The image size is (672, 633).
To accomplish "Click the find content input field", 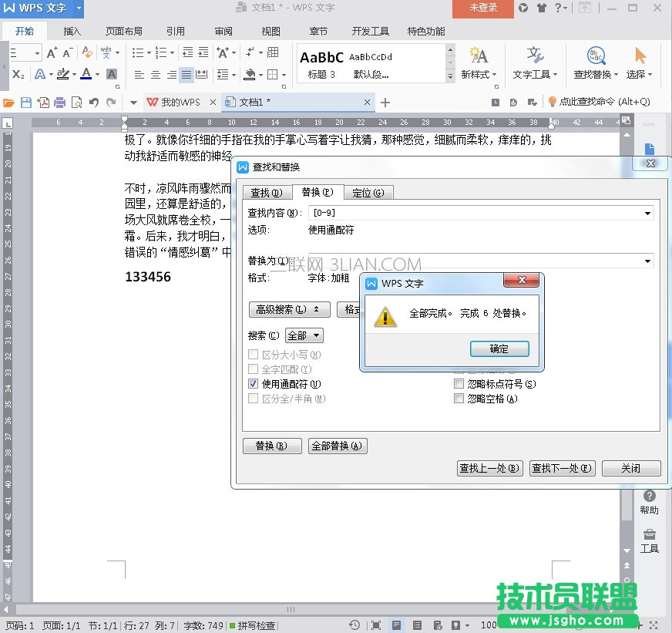I will tap(474, 214).
